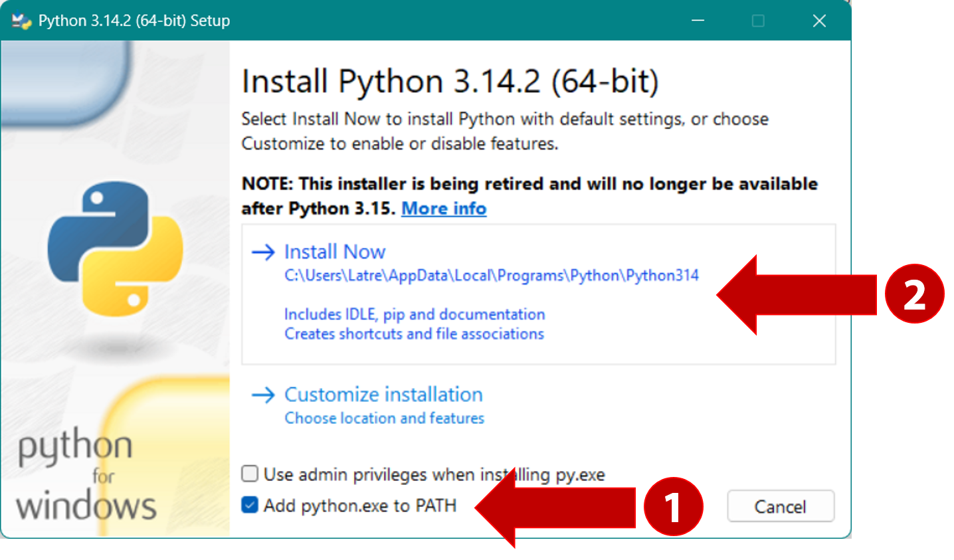The width and height of the screenshot is (954, 560).
Task: Click the Python314 install path text
Action: [x=492, y=276]
